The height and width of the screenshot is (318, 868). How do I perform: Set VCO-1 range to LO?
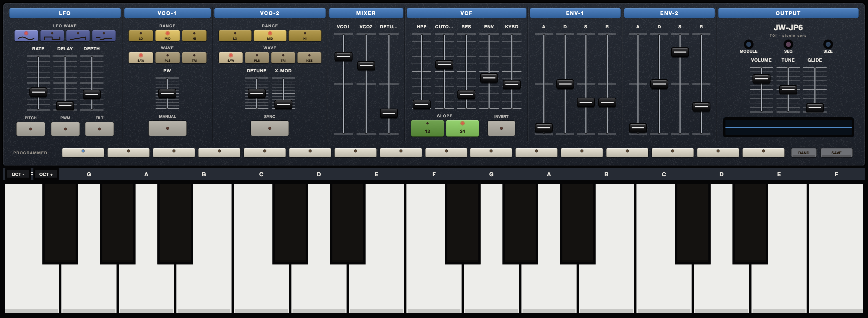(x=141, y=36)
